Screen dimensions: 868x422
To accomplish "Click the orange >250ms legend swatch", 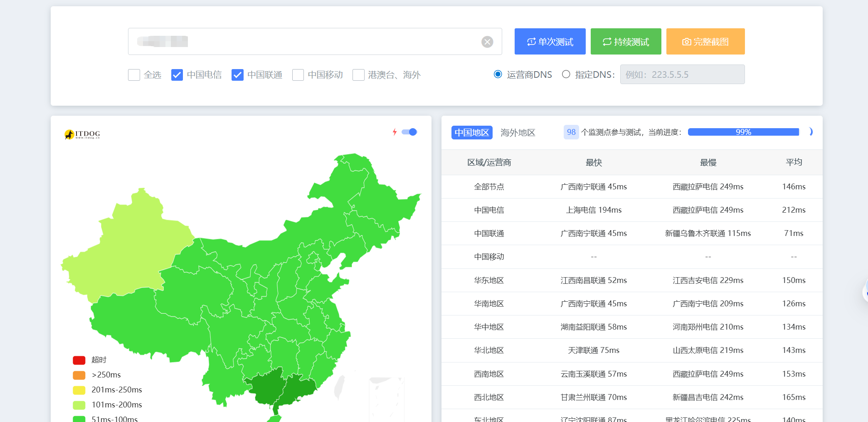I will click(79, 375).
